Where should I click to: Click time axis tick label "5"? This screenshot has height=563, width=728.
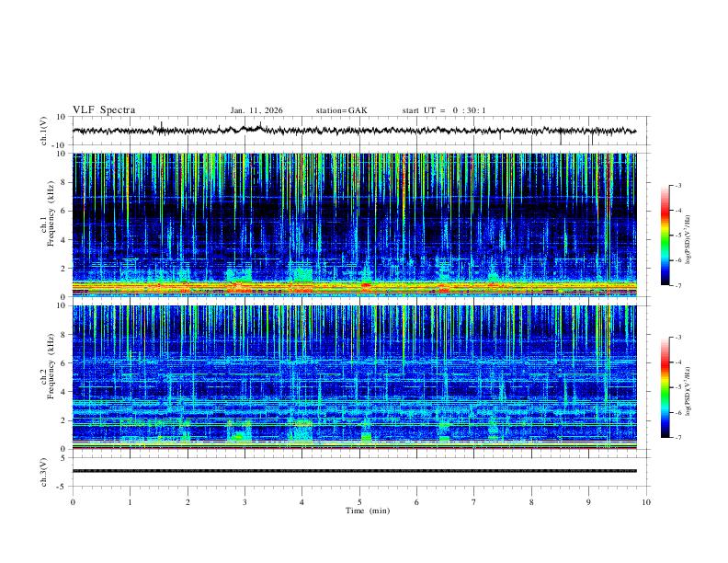pos(359,502)
